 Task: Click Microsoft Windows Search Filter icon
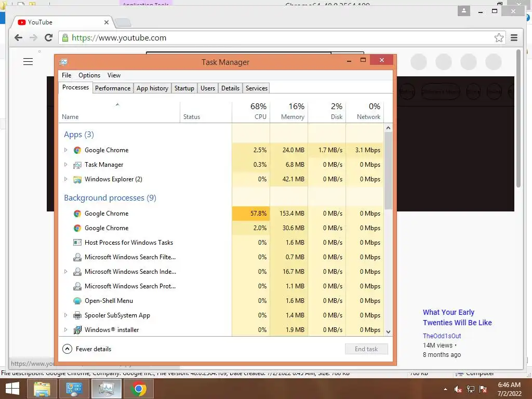(x=77, y=257)
